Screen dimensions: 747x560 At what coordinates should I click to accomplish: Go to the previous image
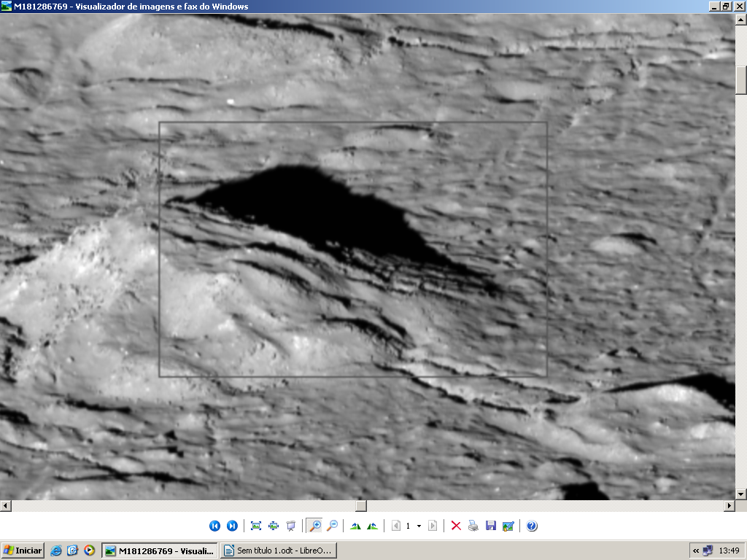(x=214, y=526)
